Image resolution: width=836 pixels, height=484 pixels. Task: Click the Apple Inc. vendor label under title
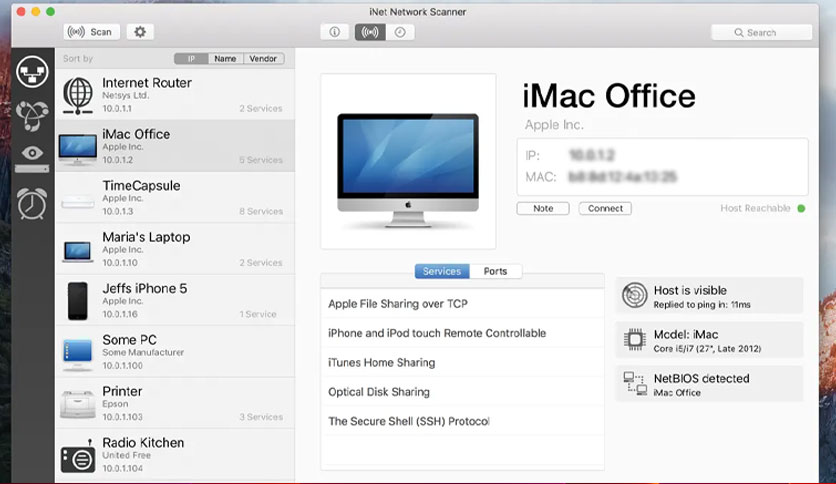coord(554,125)
